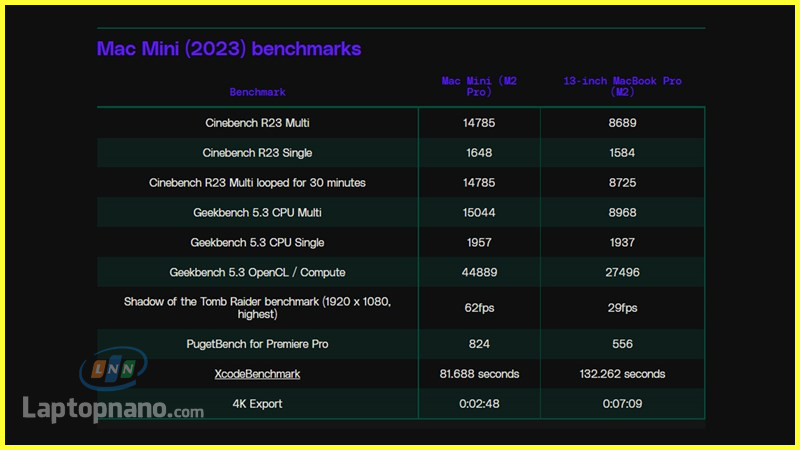Select the Geekbench 5.3 OpenCL / Compute row label
This screenshot has width=800, height=450.
257,272
